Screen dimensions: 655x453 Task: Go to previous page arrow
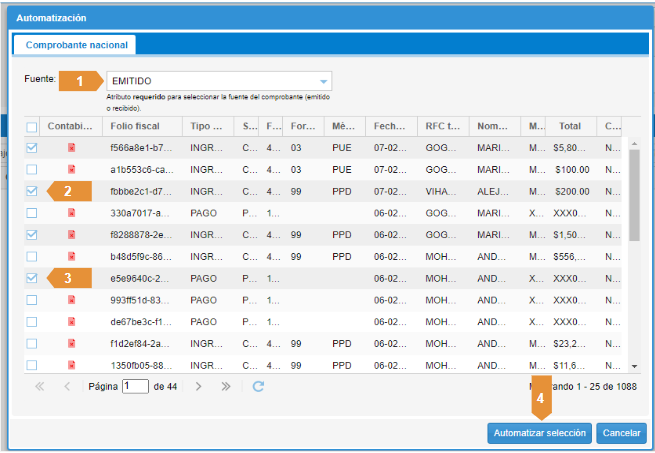[x=67, y=386]
